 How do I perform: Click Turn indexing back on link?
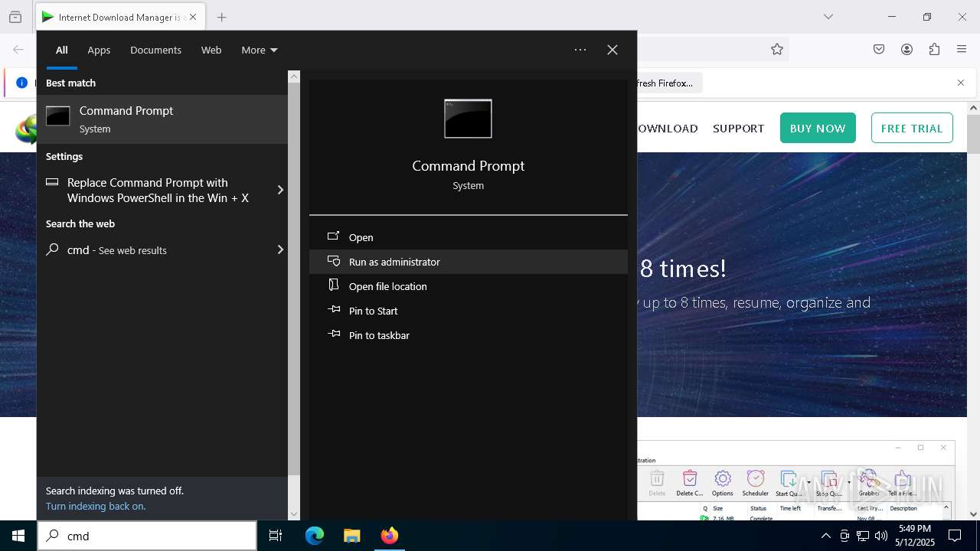pos(96,506)
